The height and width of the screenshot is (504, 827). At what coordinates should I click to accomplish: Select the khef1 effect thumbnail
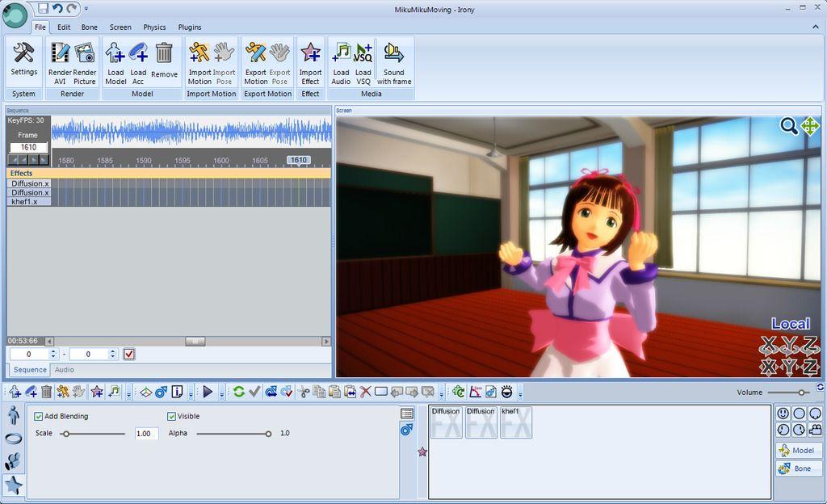click(x=516, y=422)
